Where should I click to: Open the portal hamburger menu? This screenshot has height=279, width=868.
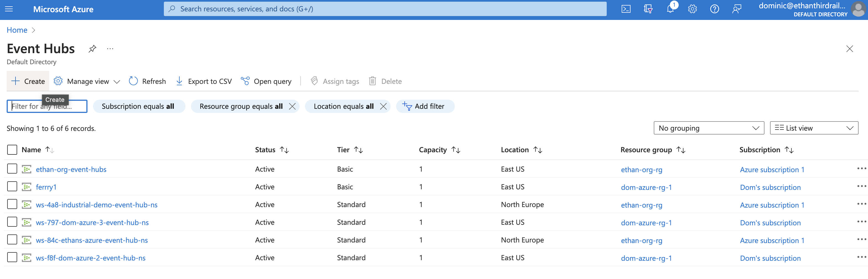click(x=9, y=9)
